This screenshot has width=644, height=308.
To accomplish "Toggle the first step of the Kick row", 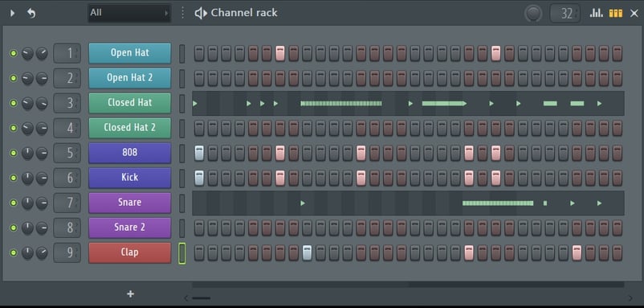I will tap(199, 178).
